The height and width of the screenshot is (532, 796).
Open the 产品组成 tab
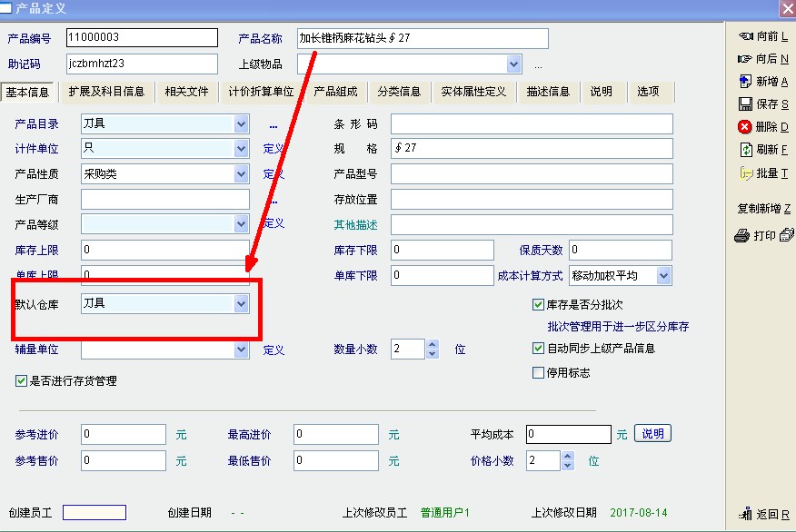(335, 92)
